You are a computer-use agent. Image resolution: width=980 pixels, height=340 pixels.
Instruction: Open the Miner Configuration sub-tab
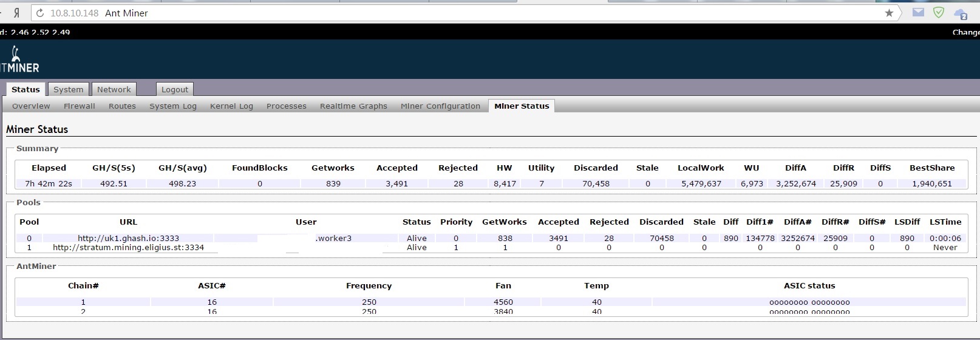click(x=440, y=106)
